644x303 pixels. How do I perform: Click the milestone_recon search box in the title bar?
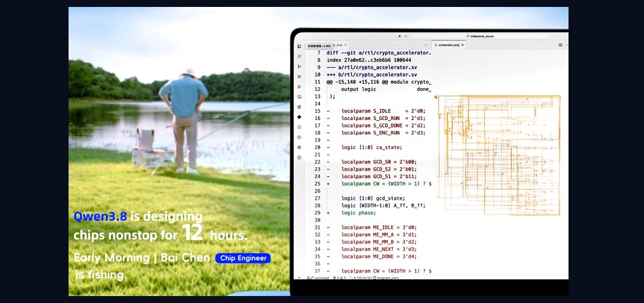click(x=480, y=36)
